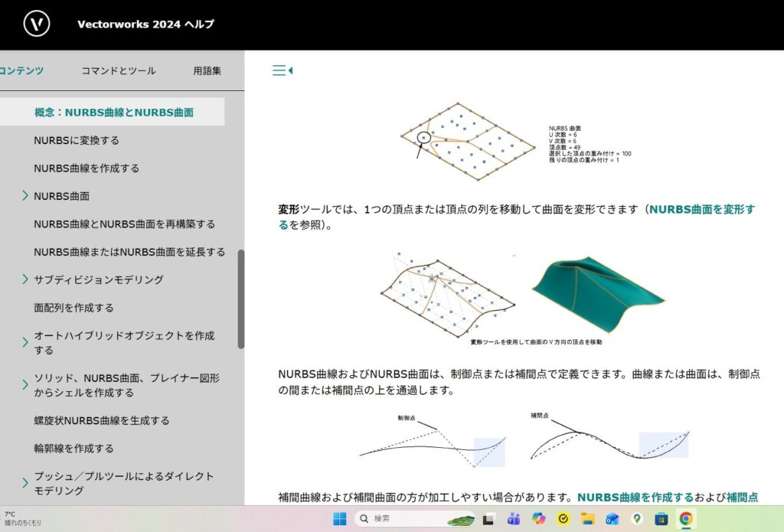This screenshot has width=784, height=532.
Task: Open Microsoft Teams from the taskbar
Action: (514, 519)
